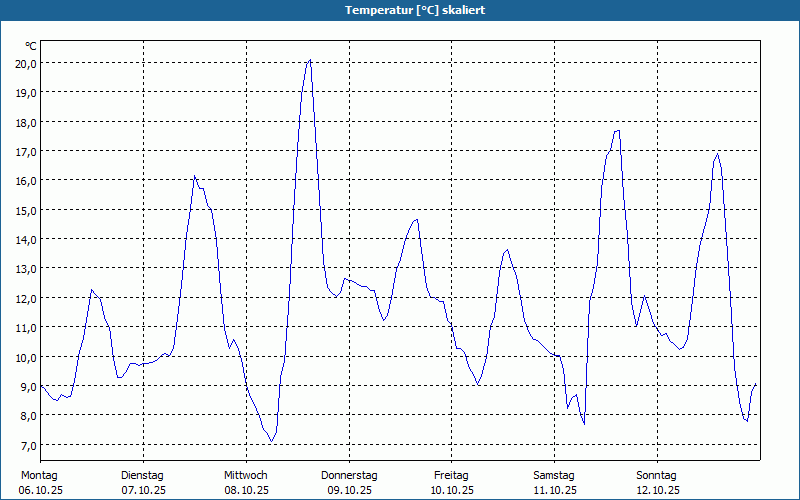The width and height of the screenshot is (800, 500).
Task: Click the date 07.10.25
Action: pyautogui.click(x=143, y=490)
